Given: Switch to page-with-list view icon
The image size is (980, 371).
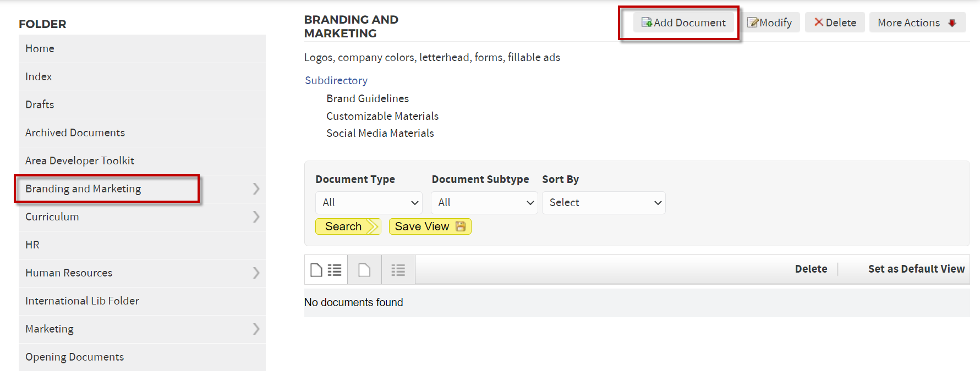Looking at the screenshot, I should [x=326, y=270].
